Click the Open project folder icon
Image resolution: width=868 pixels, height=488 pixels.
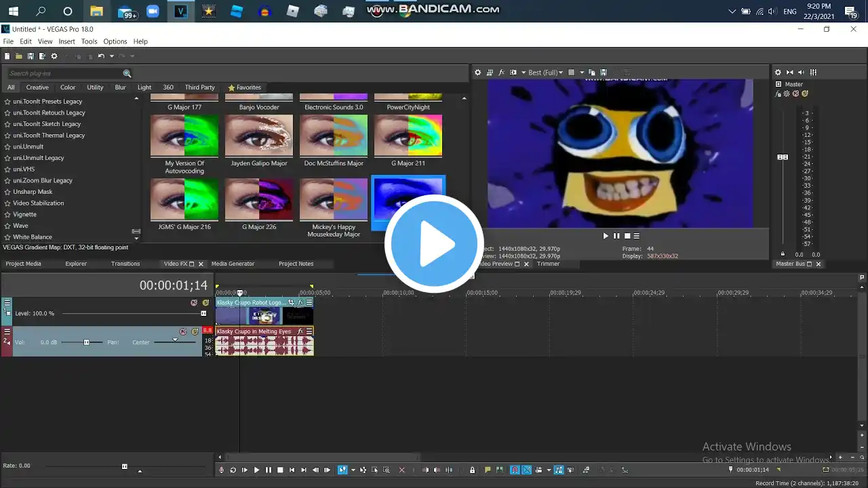[x=19, y=56]
